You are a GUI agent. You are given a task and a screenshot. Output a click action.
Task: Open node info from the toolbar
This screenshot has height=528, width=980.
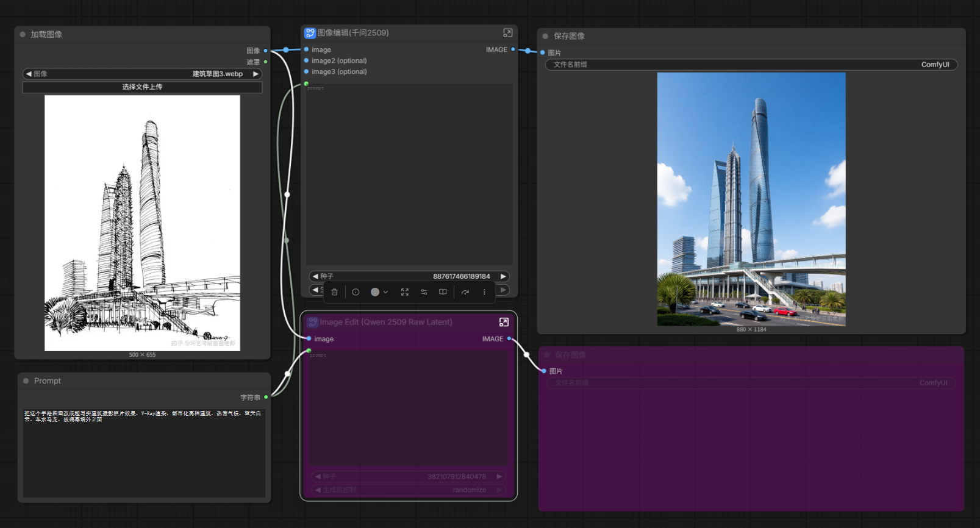click(356, 292)
